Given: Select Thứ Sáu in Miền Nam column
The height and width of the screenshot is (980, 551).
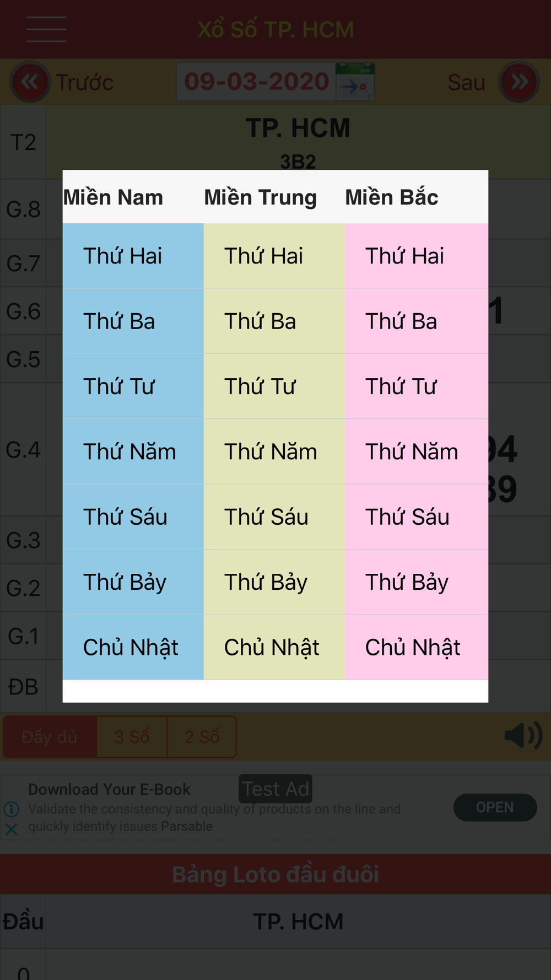Looking at the screenshot, I should (133, 516).
